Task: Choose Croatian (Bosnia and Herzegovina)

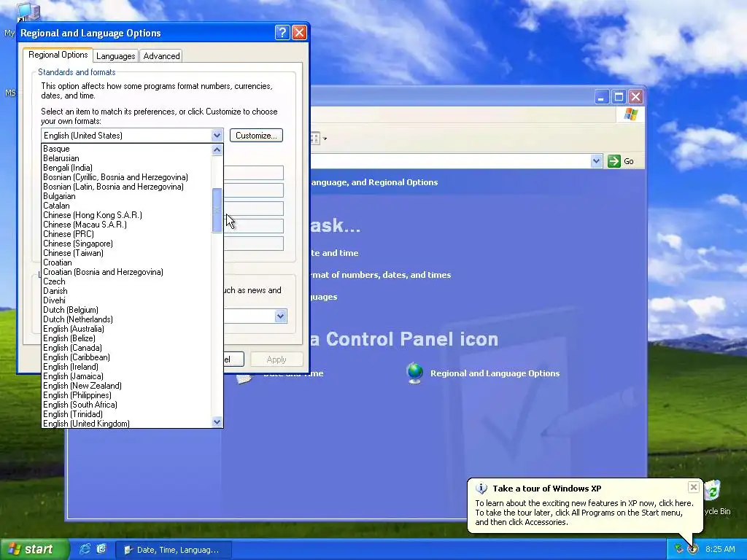Action: (126, 272)
